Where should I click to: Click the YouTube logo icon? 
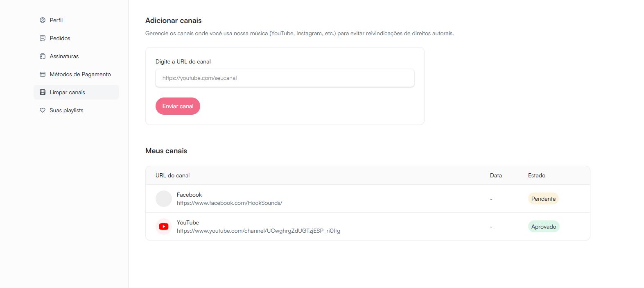[x=164, y=227]
